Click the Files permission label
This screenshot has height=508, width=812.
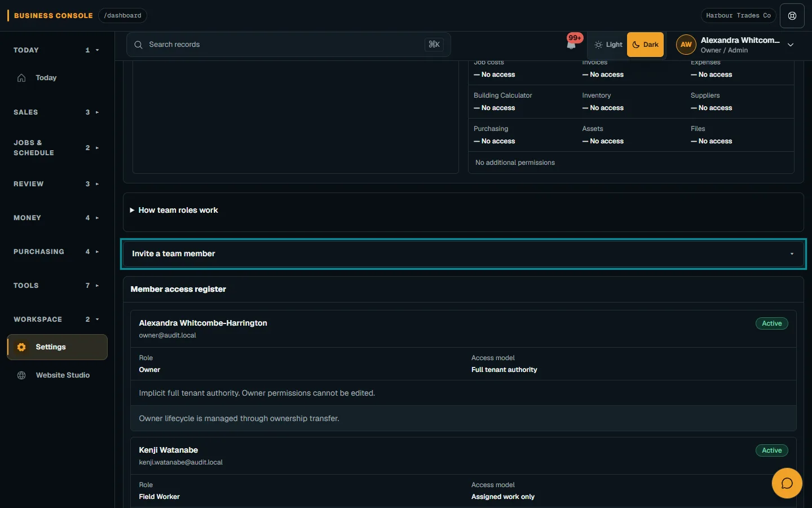tap(698, 129)
